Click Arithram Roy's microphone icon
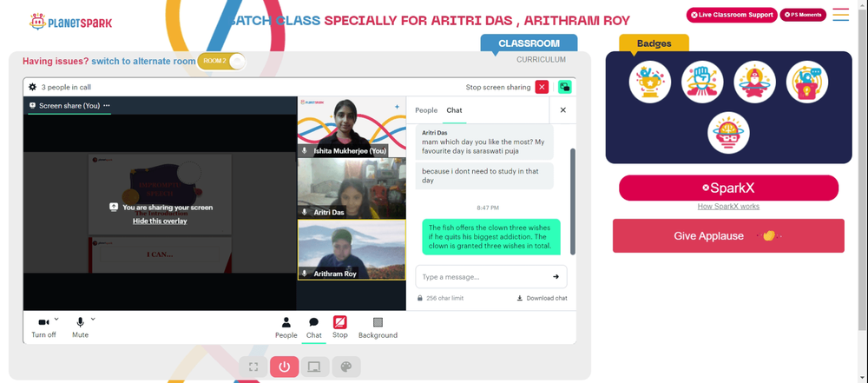The width and height of the screenshot is (868, 383). (305, 274)
